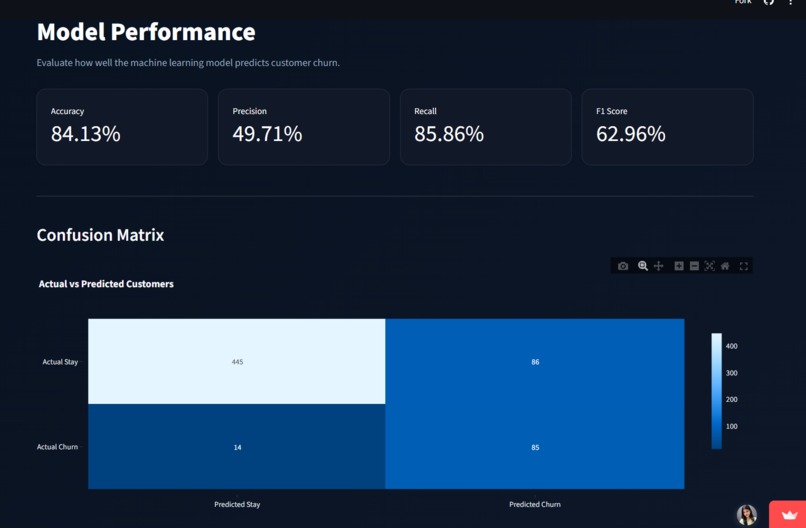
Task: Click the model evaluation description text
Action: point(188,63)
